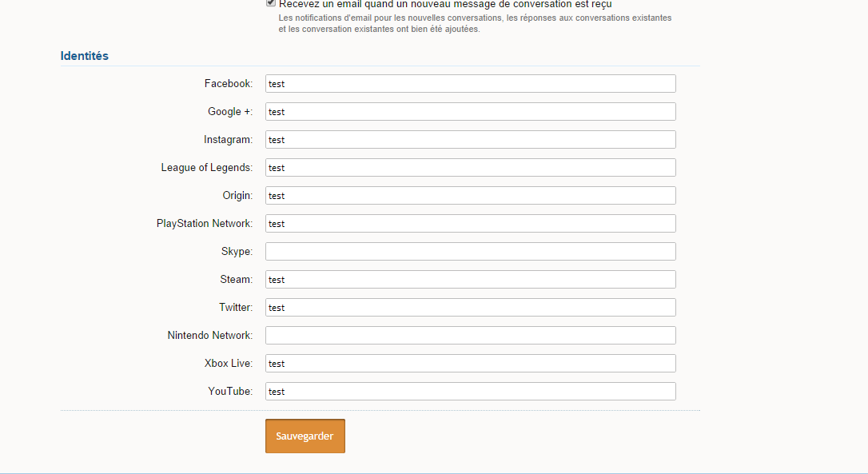Click the Skype label text

(237, 252)
